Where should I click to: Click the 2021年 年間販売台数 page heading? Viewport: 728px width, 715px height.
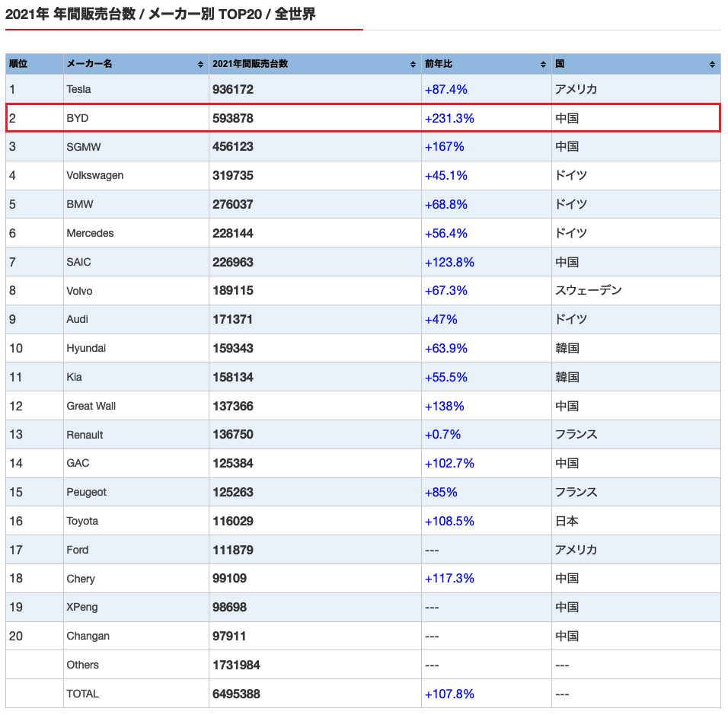(160, 14)
